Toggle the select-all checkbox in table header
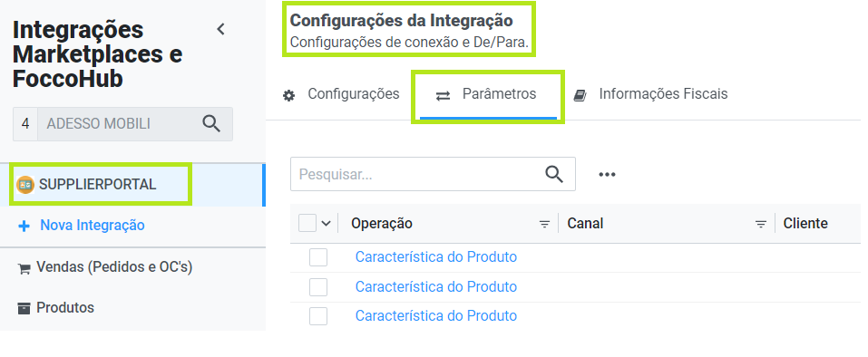Image resolution: width=868 pixels, height=357 pixels. [x=307, y=223]
